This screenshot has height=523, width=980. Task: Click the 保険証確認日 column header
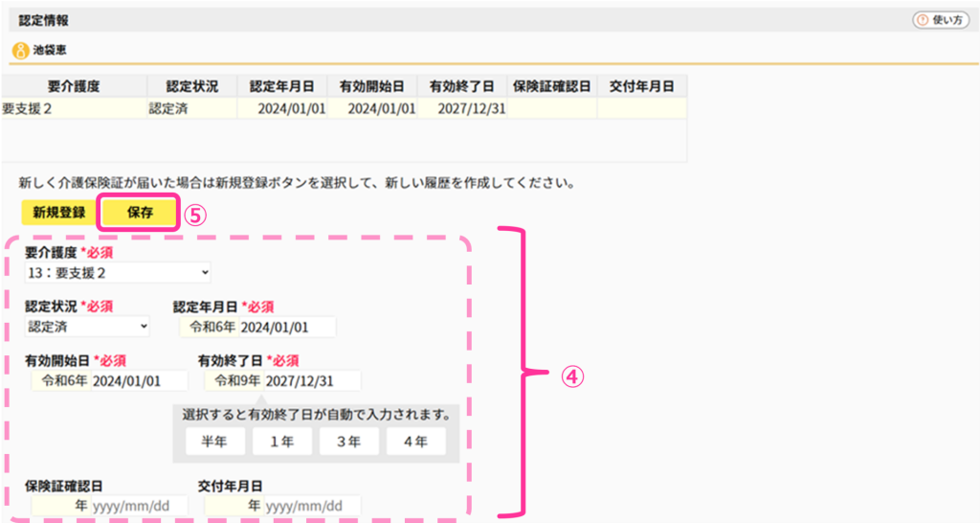552,87
